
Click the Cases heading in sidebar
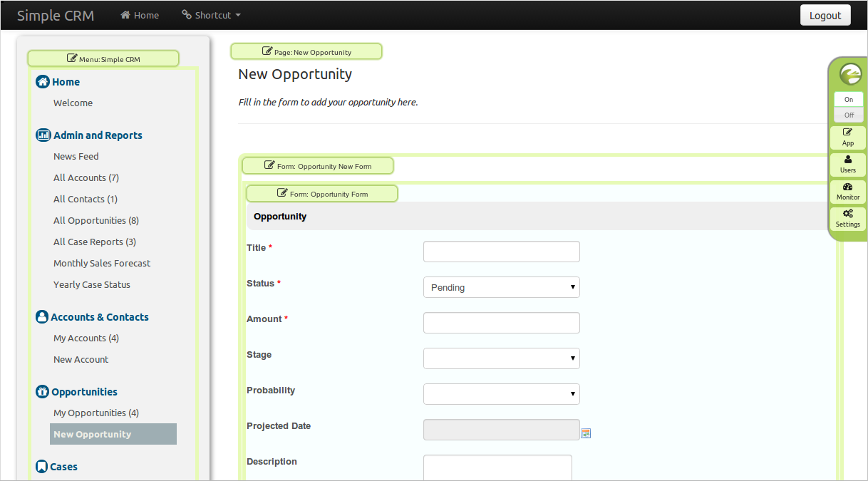point(63,467)
